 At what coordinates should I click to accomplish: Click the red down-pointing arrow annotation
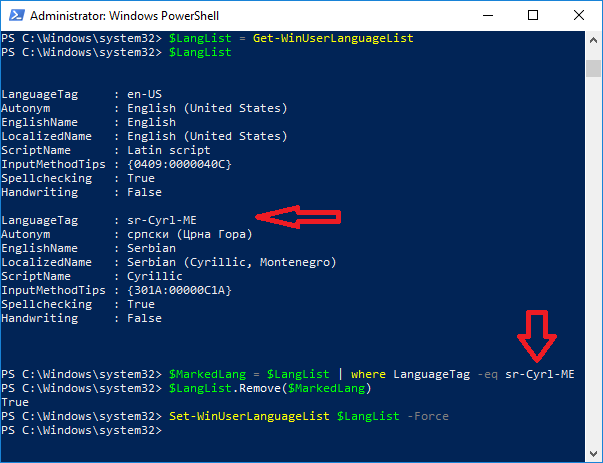537,336
